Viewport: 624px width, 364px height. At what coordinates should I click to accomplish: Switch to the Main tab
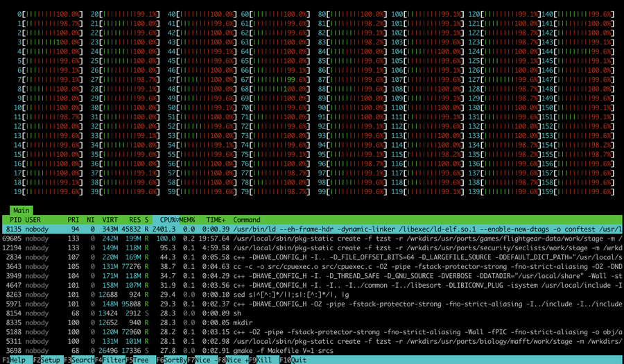point(21,211)
